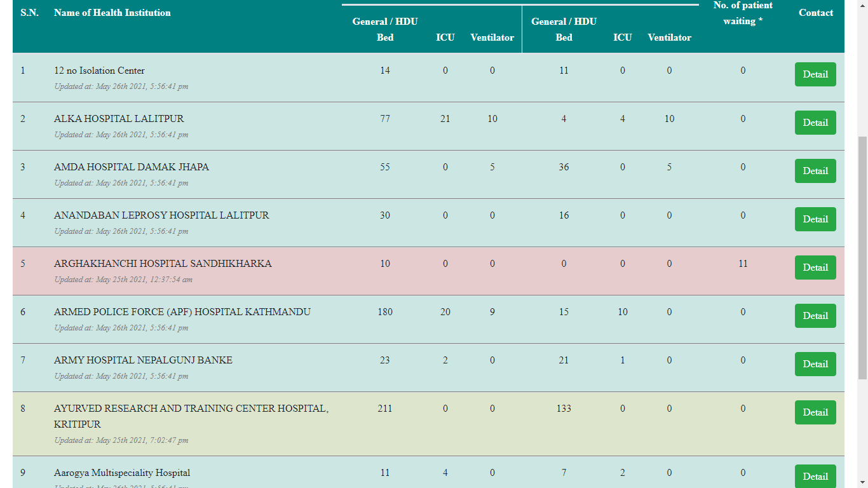The width and height of the screenshot is (868, 488).
Task: Click the S.N. column header
Action: point(29,13)
